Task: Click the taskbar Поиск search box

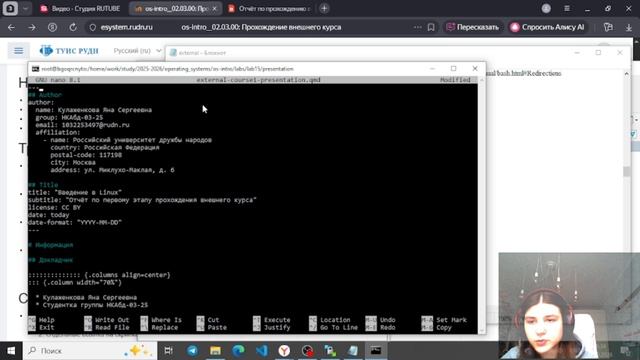Action: click(x=90, y=351)
